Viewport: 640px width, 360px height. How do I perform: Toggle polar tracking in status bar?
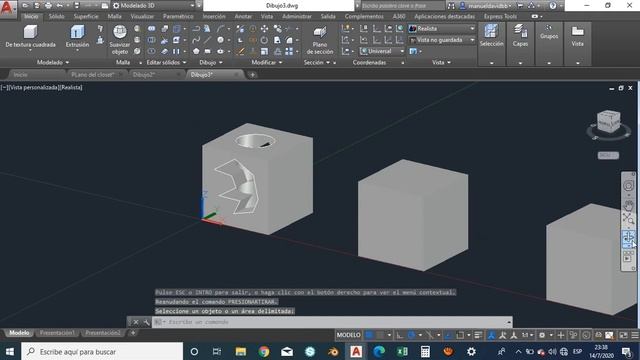(x=411, y=335)
